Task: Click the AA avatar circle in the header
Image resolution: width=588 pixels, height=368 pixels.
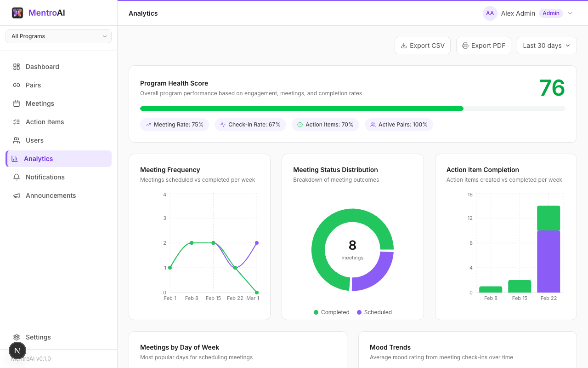Action: point(490,13)
